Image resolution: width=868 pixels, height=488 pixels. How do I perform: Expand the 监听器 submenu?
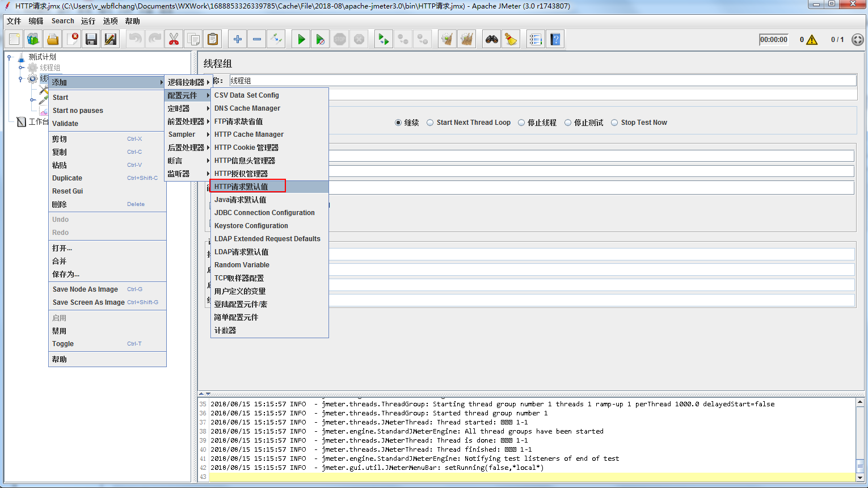pyautogui.click(x=188, y=174)
